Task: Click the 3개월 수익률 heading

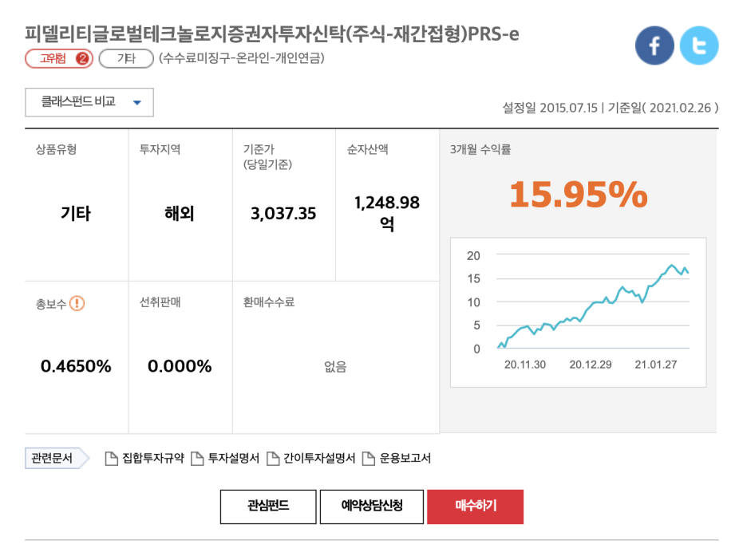Action: (480, 149)
